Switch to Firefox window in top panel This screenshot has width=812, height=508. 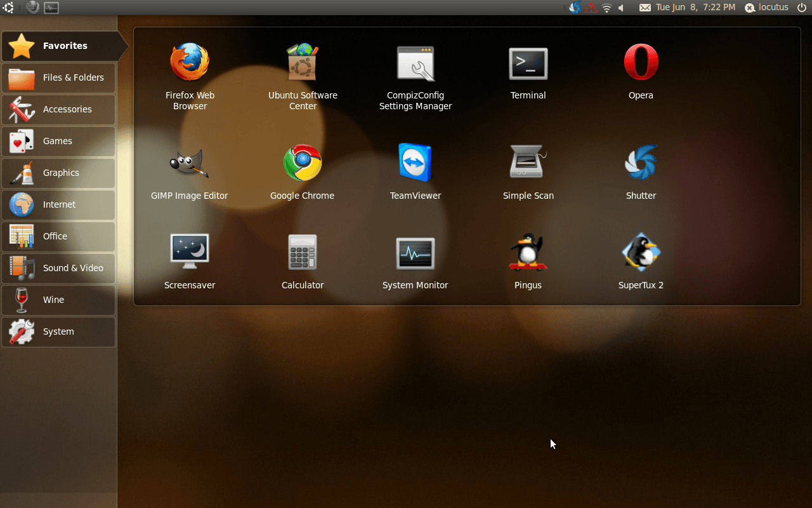[x=32, y=8]
